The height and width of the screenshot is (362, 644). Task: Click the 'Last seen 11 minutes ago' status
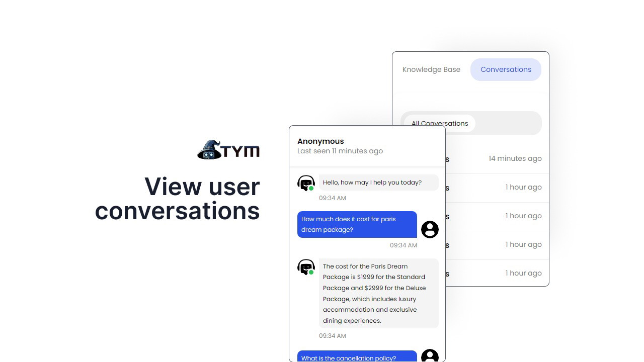click(x=340, y=151)
